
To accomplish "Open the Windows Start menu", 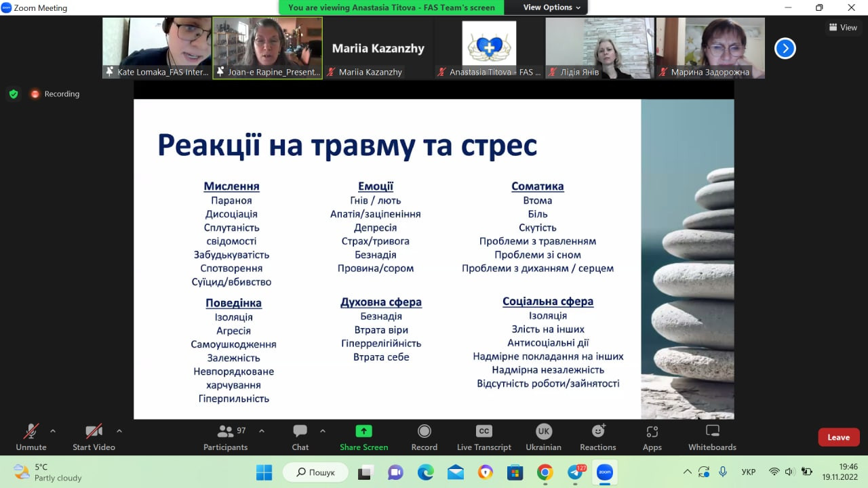I will tap(264, 472).
